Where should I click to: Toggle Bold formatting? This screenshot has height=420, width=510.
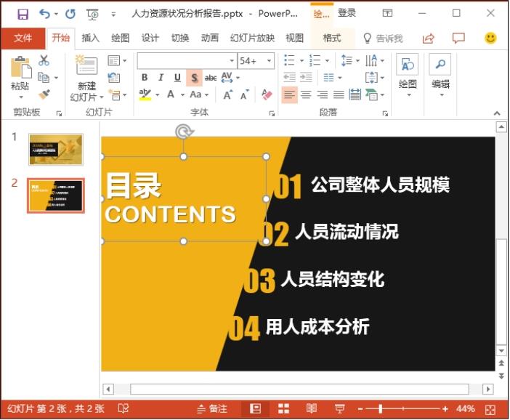coord(145,78)
